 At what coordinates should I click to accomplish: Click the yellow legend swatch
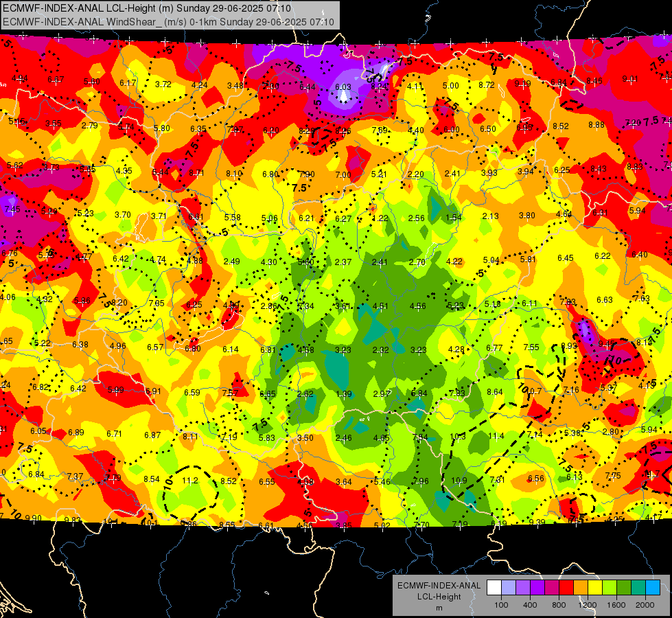(595, 588)
